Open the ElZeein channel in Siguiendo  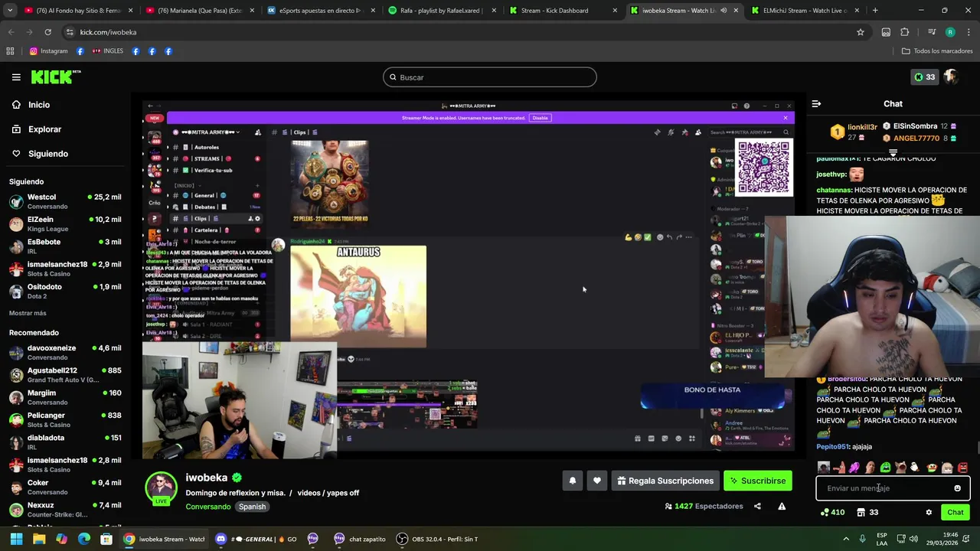(64, 223)
